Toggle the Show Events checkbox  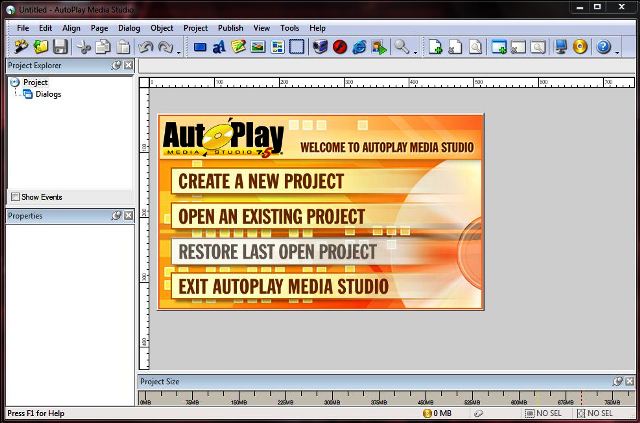(16, 197)
